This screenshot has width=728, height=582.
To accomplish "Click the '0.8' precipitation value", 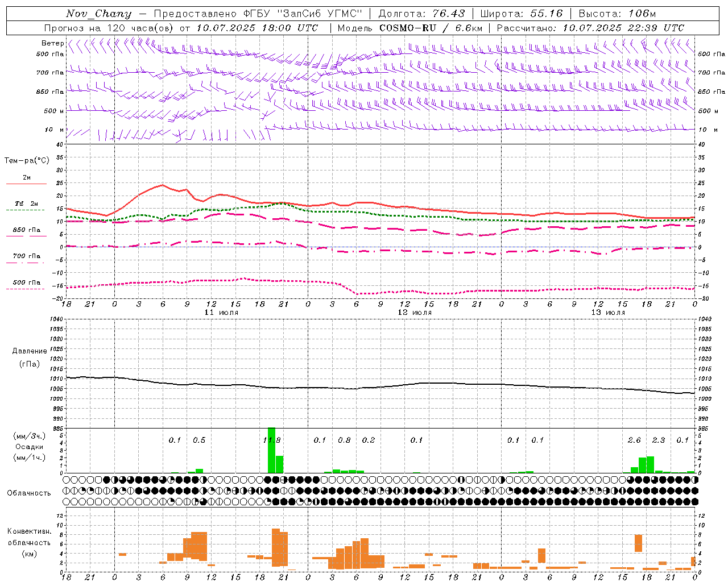I will [344, 440].
